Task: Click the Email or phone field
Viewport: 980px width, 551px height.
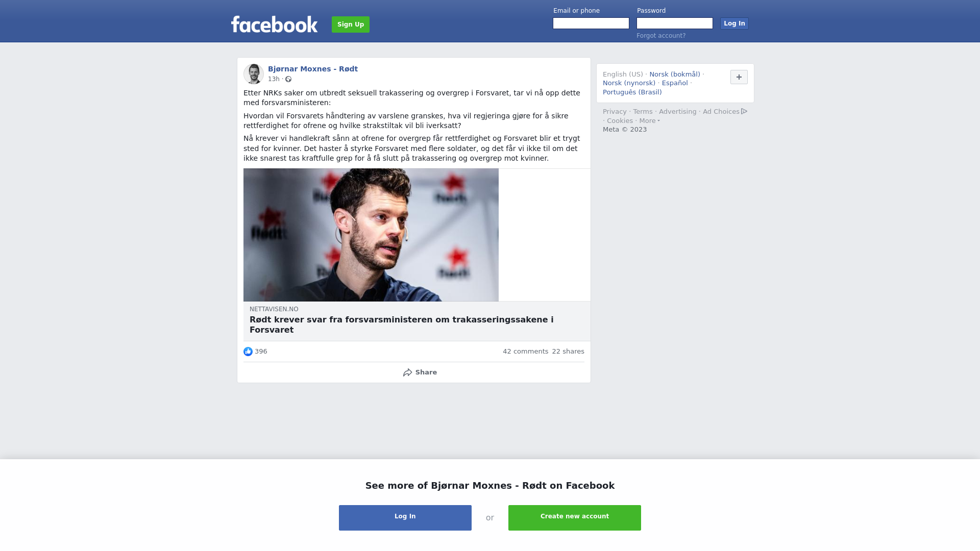Action: pyautogui.click(x=591, y=23)
